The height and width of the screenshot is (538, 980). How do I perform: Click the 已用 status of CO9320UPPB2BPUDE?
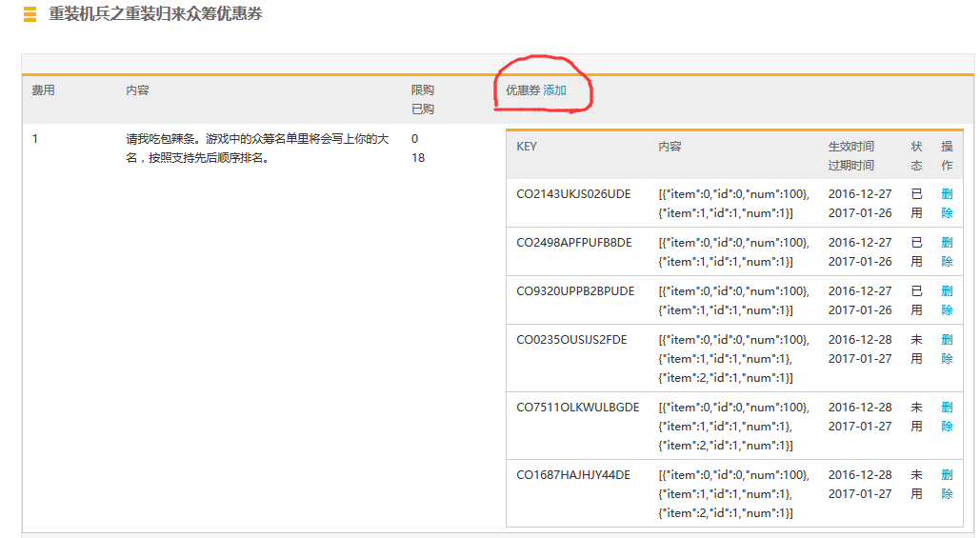[x=916, y=301]
